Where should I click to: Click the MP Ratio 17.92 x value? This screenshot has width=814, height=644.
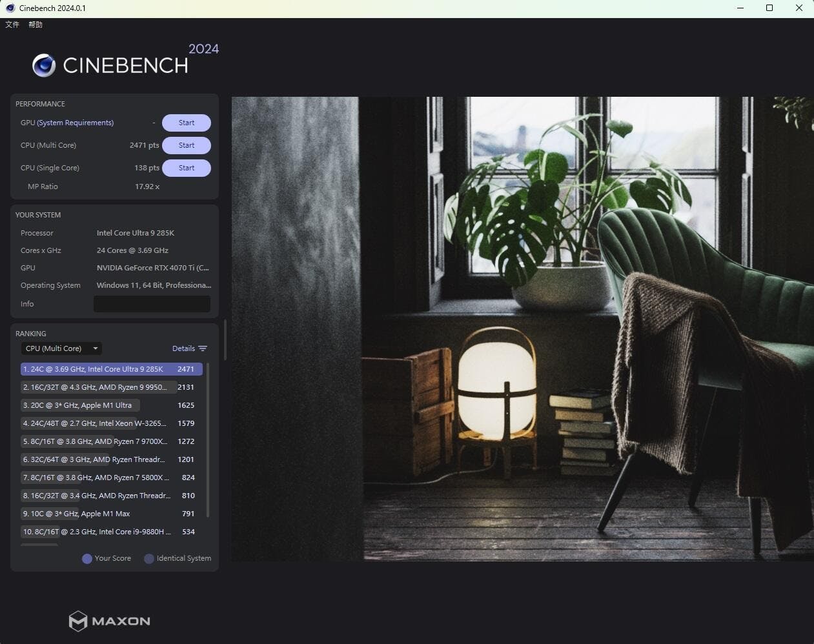(147, 186)
